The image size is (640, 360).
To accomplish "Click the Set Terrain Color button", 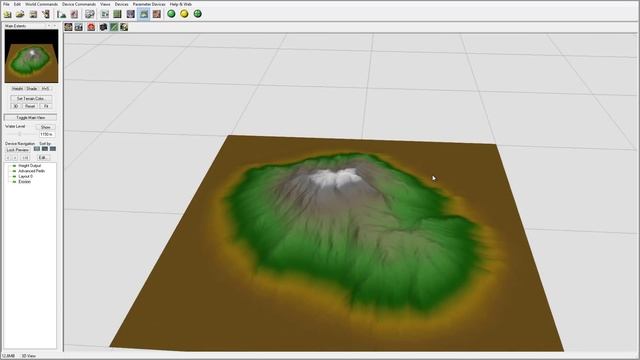I will tap(31, 98).
